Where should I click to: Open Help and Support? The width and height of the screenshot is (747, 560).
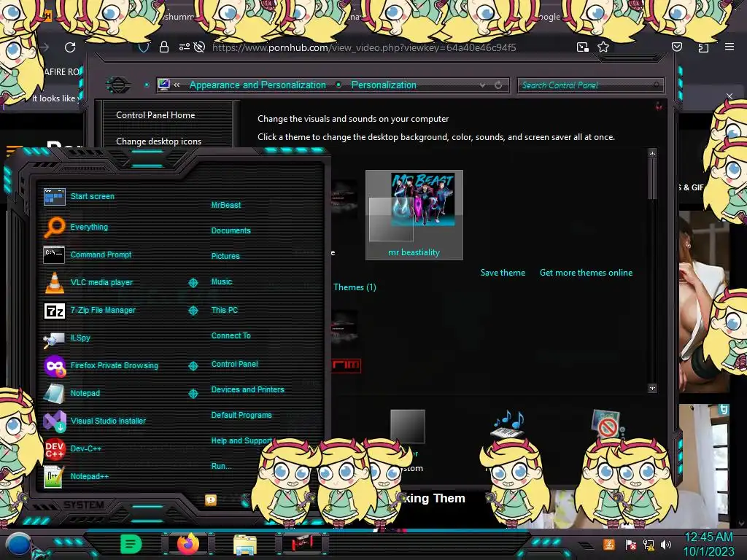241,440
